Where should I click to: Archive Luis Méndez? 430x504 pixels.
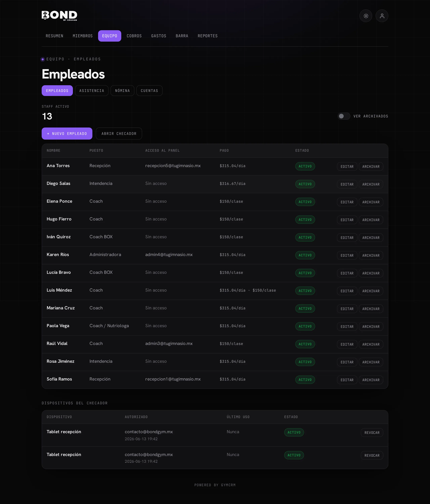tap(371, 291)
